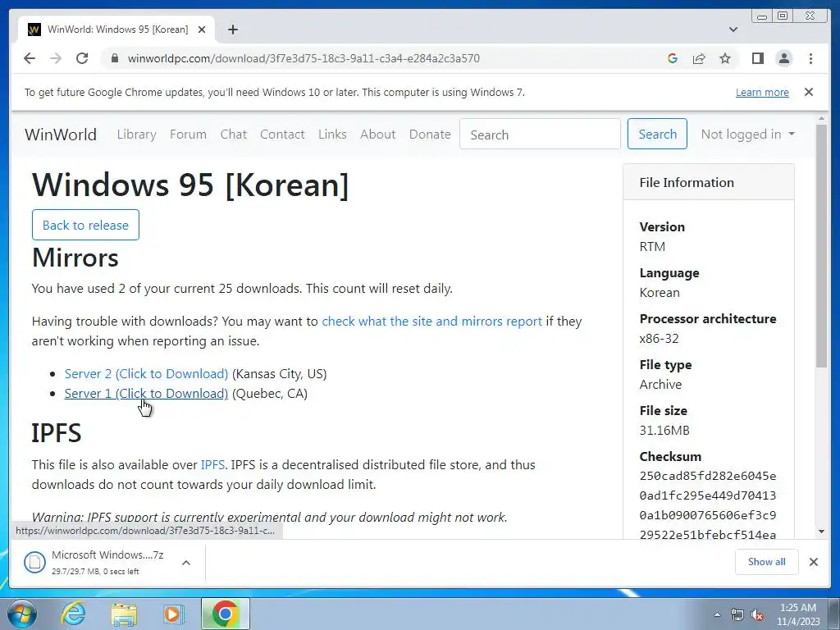
Task: Close the WinWorld Windows 95 tab
Action: click(x=202, y=30)
